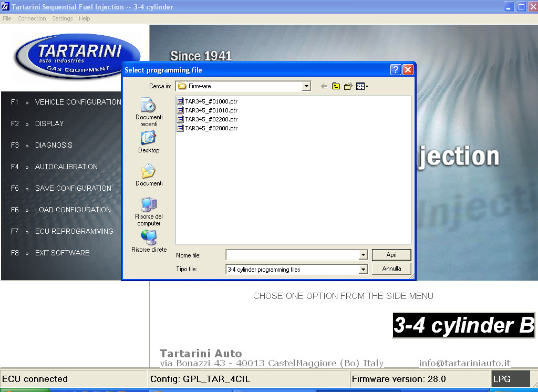
Task: Expand the Cerca in folder dropdown
Action: (306, 86)
